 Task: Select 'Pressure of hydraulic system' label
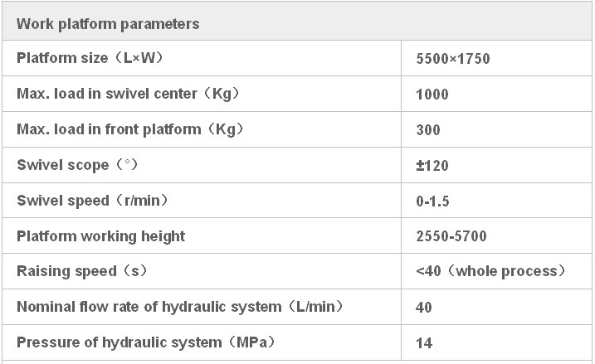(145, 342)
